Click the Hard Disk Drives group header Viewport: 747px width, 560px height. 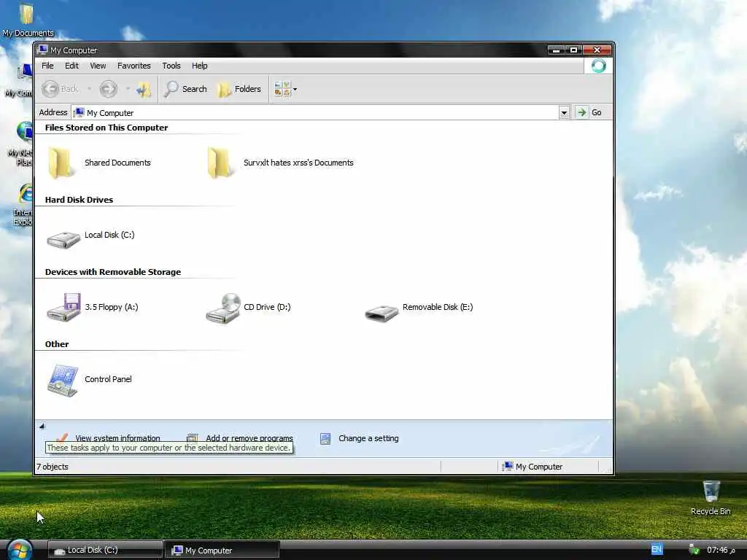point(79,200)
